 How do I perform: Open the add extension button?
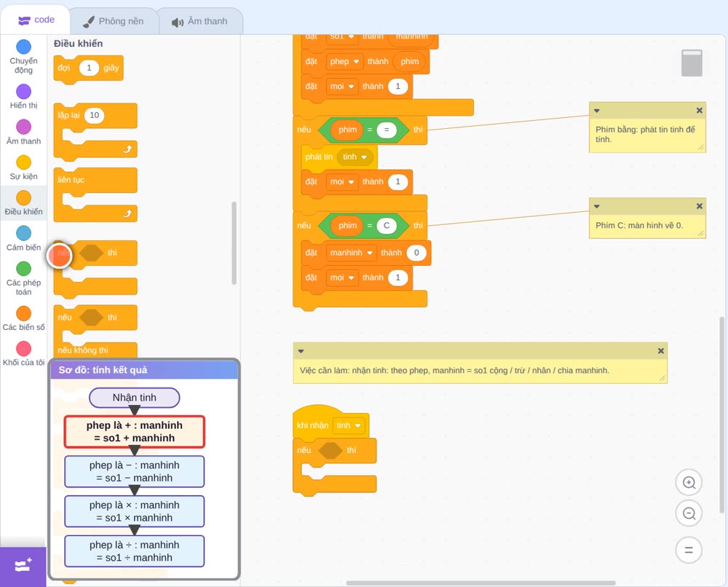pos(23,566)
